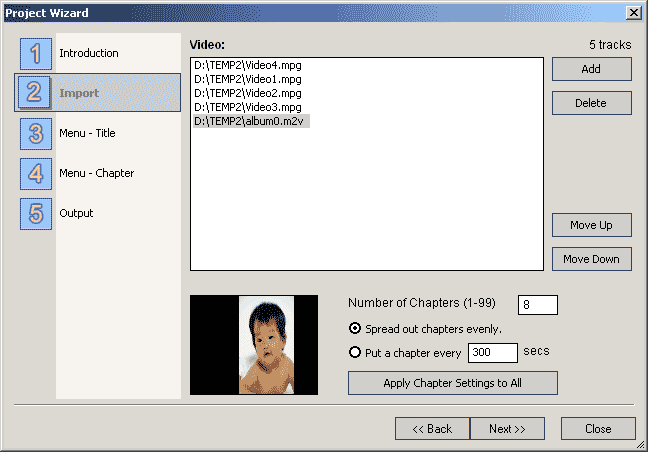Click the chapter interval seconds field
The image size is (648, 452).
click(x=493, y=353)
